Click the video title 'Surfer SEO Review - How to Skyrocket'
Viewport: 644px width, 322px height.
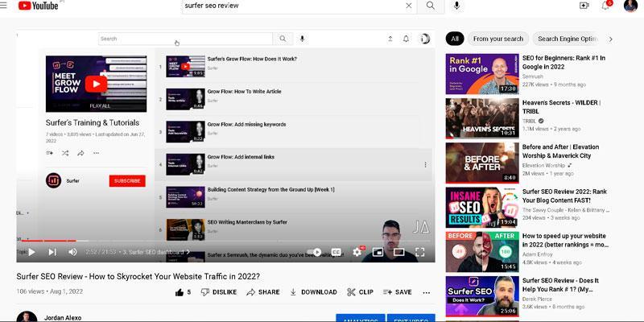[x=138, y=276]
